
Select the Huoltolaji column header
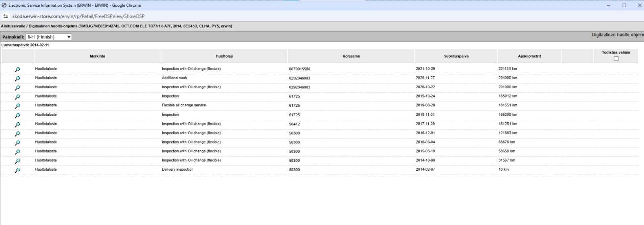click(x=224, y=56)
